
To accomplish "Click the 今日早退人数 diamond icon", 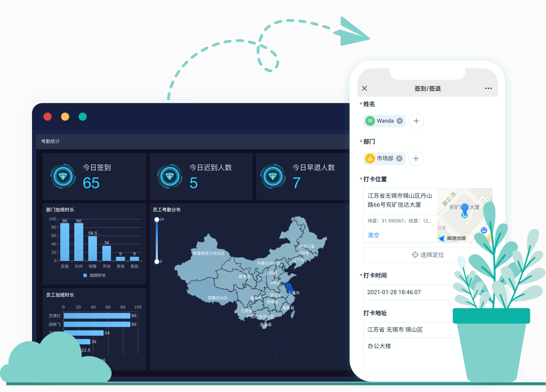I will click(x=273, y=177).
